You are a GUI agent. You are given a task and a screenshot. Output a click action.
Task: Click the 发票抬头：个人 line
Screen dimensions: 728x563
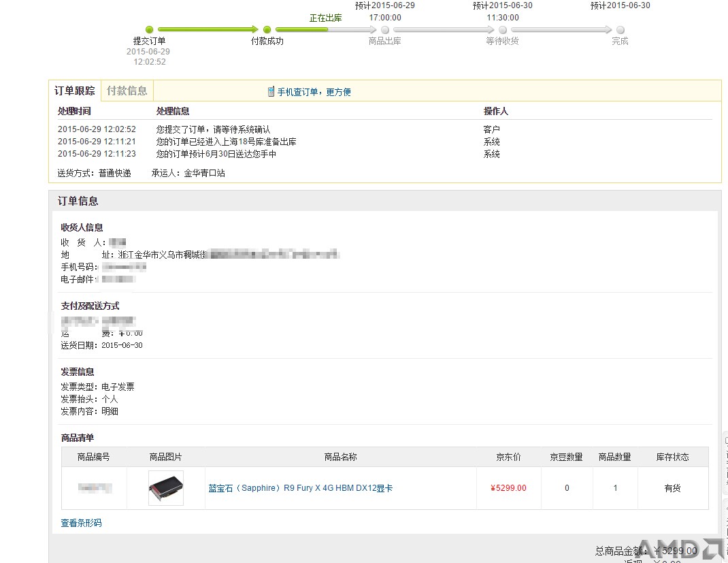point(89,399)
